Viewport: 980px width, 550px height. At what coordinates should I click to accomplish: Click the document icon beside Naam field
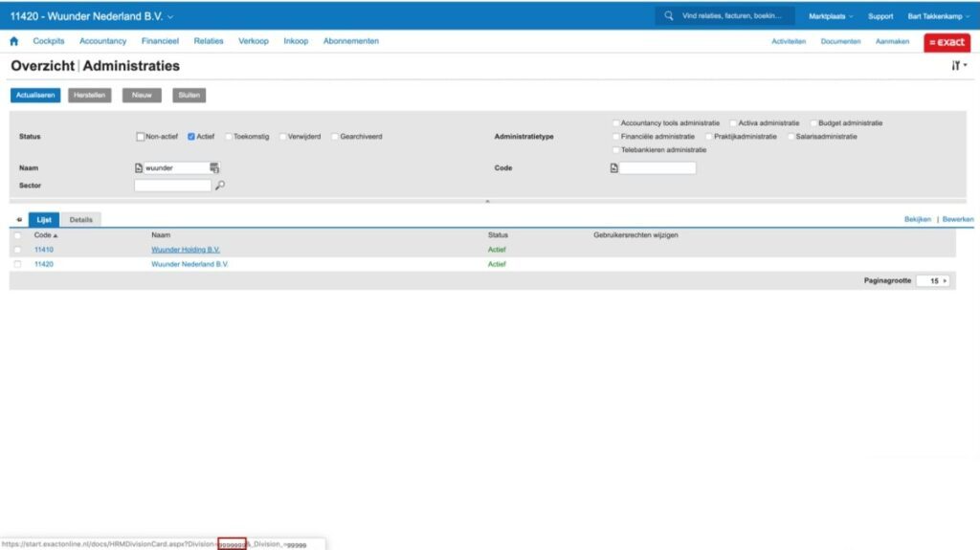(x=139, y=168)
